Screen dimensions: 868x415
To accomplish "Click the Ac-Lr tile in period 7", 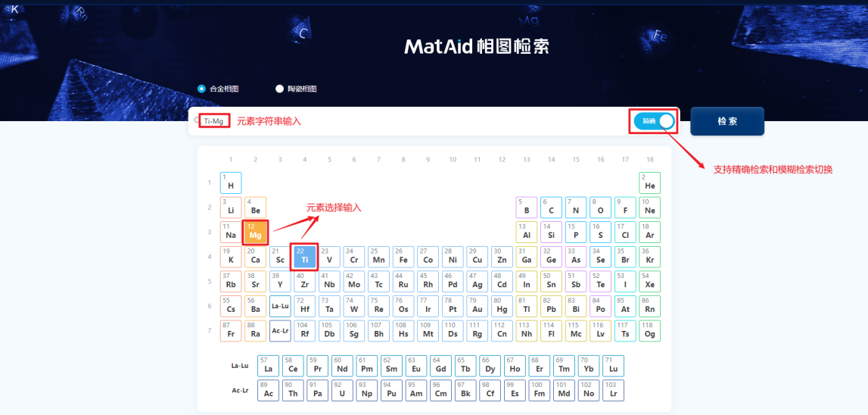I will [x=280, y=331].
